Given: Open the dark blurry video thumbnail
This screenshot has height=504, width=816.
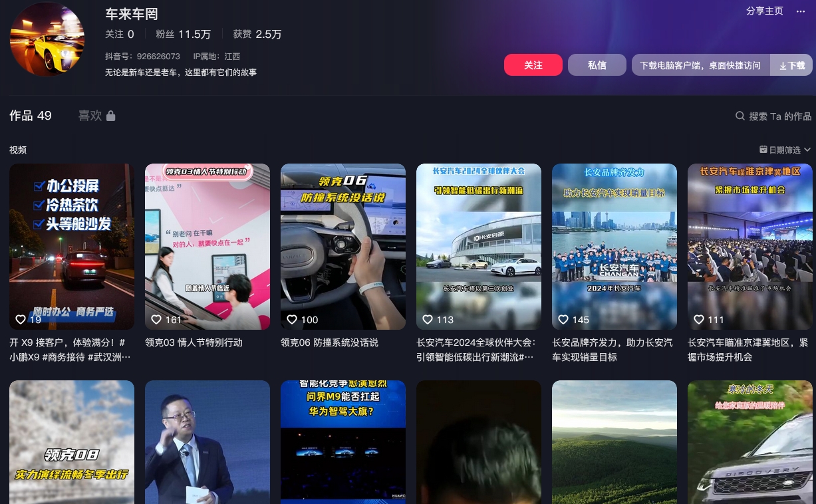Looking at the screenshot, I should tap(479, 442).
